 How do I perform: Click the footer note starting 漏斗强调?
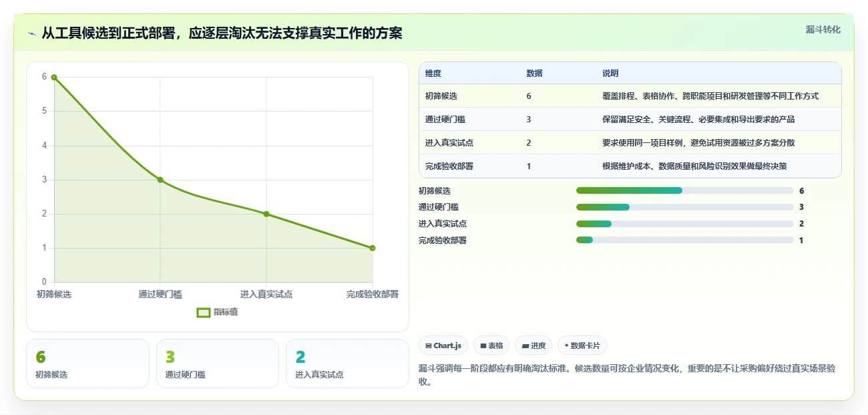tap(627, 376)
